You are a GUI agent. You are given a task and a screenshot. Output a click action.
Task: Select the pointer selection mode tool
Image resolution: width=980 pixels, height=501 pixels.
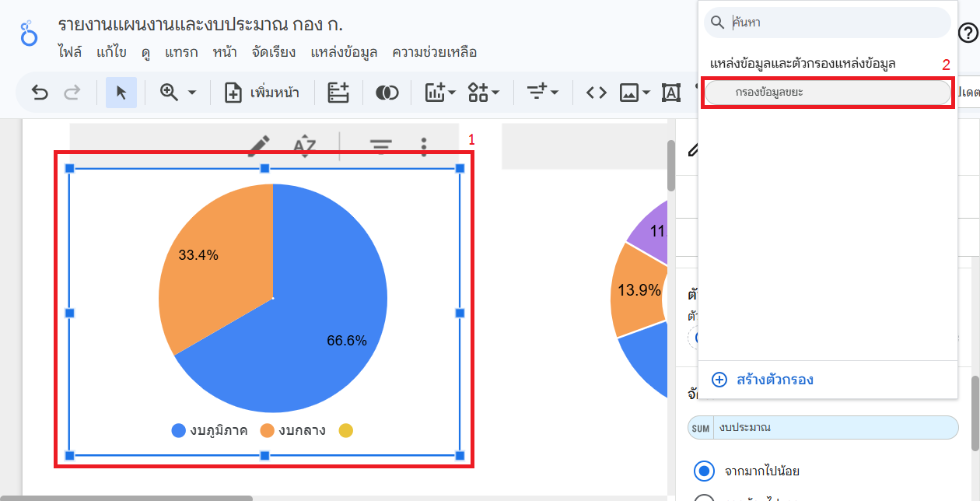(121, 93)
